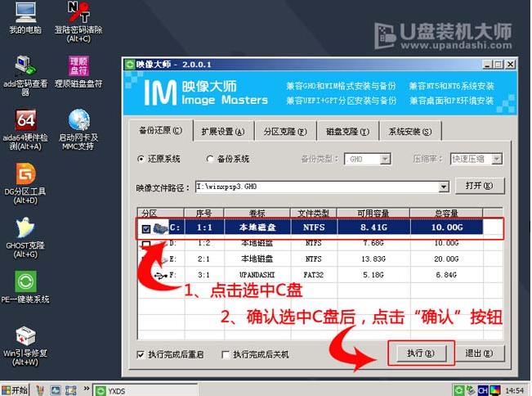Open aida64 hardware detection icon
The image size is (532, 396).
coord(25,121)
